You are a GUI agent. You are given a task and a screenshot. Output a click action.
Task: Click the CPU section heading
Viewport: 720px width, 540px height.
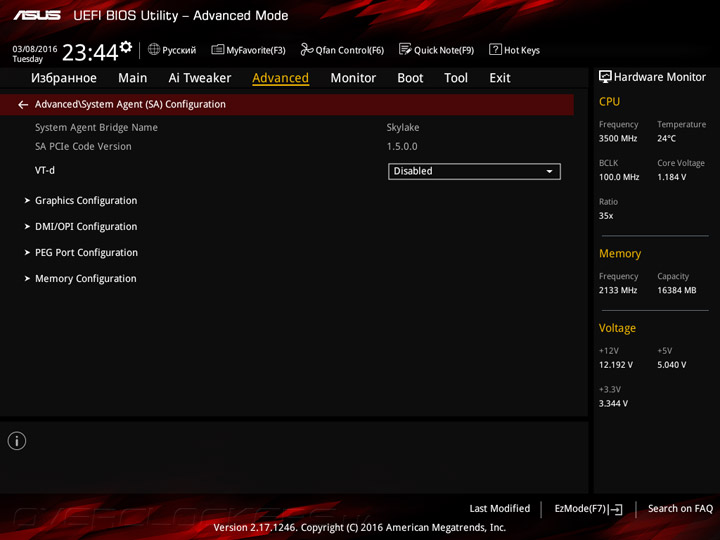(609, 101)
